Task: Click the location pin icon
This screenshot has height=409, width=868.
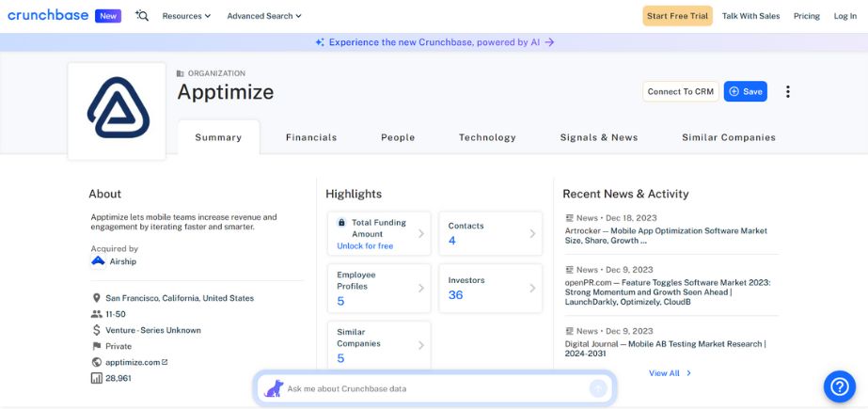Action: (96, 298)
